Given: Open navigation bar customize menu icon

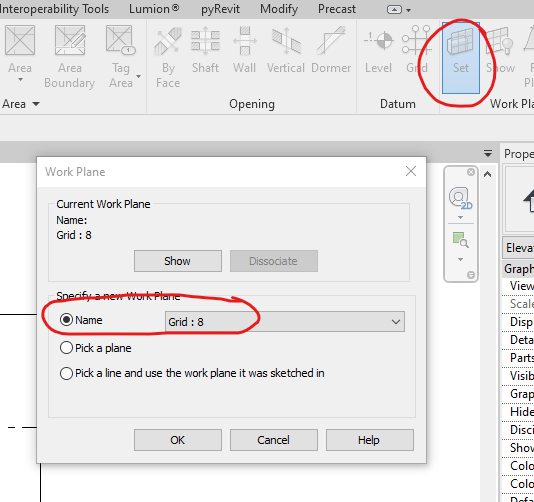Looking at the screenshot, I should 471,274.
